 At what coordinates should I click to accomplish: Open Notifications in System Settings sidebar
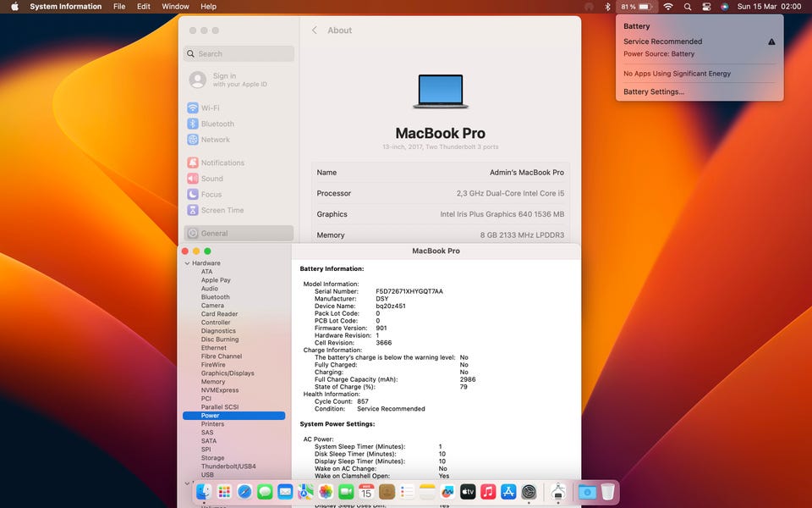pyautogui.click(x=222, y=163)
